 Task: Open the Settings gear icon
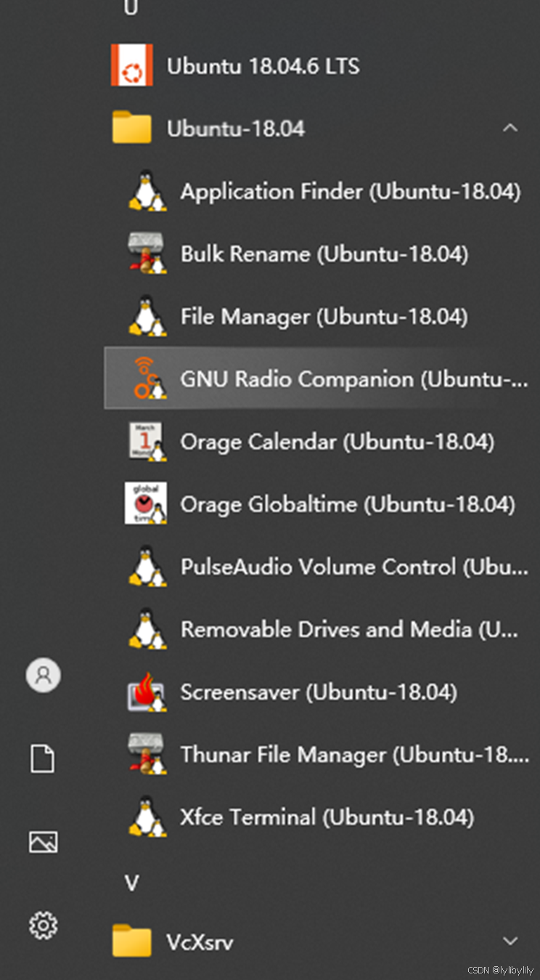[43, 925]
